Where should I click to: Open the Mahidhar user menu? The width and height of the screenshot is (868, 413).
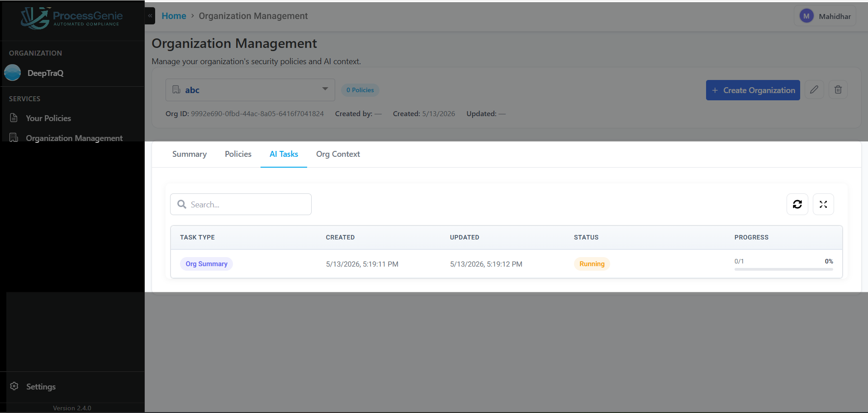pos(825,16)
